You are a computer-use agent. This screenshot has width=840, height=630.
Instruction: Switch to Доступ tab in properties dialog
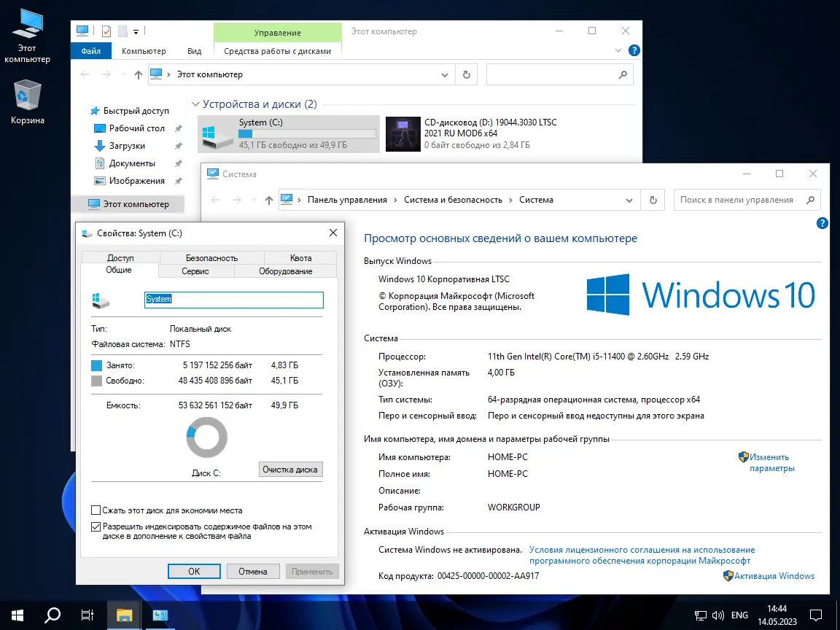(120, 257)
